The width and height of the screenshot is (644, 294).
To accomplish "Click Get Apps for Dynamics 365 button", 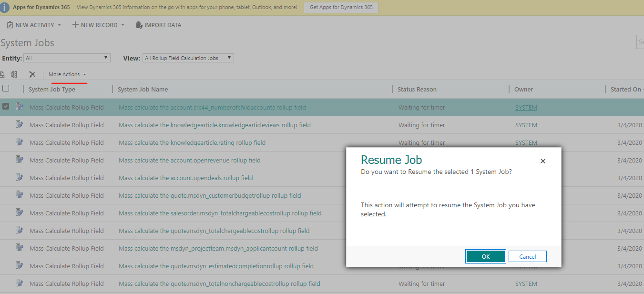I will (x=341, y=8).
